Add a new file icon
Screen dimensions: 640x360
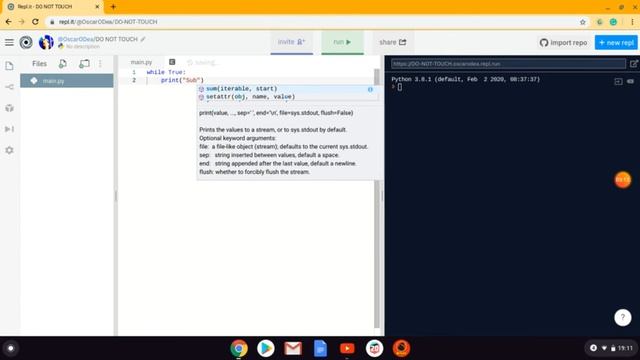point(63,64)
